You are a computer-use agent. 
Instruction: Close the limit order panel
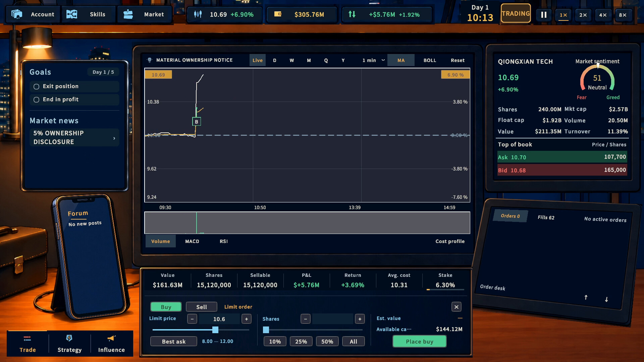pyautogui.click(x=457, y=307)
